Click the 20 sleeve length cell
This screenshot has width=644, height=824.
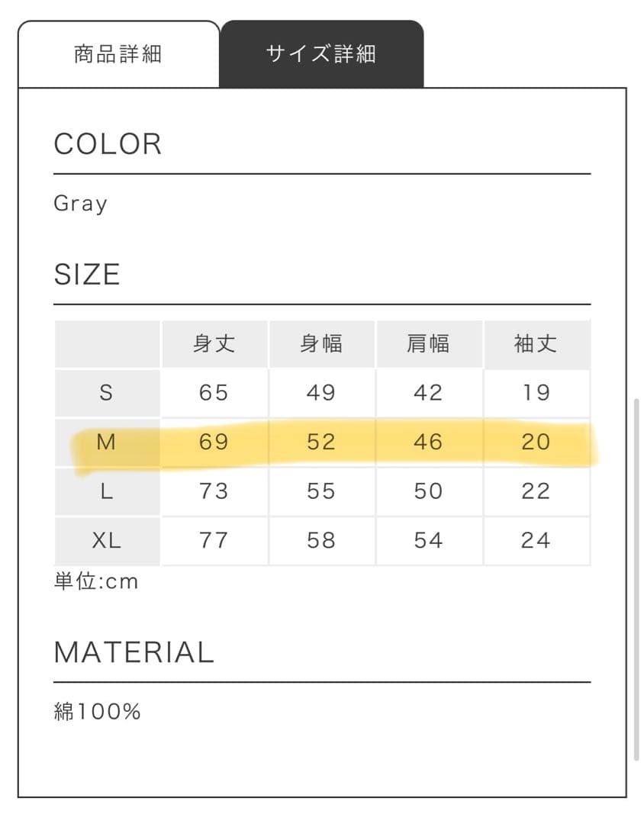coord(536,442)
